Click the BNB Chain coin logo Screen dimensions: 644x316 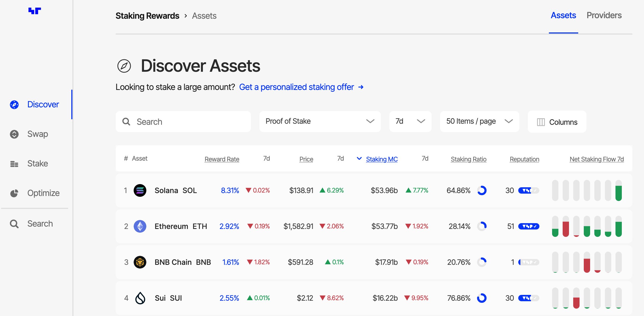click(x=140, y=262)
